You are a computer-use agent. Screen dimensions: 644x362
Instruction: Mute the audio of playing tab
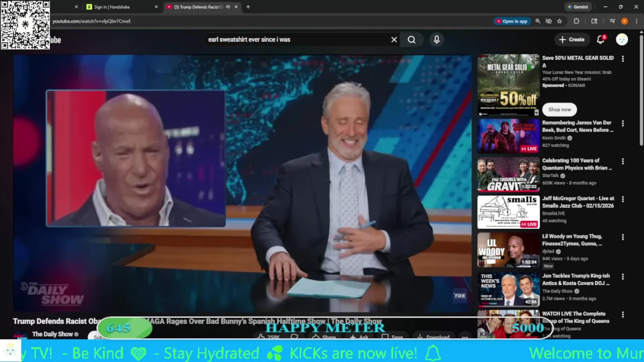(228, 7)
